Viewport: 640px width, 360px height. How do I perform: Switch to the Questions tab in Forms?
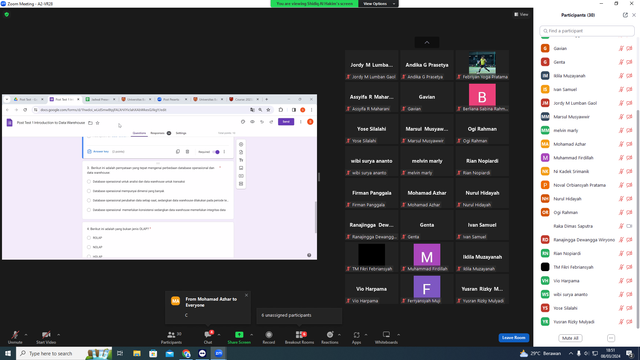139,133
